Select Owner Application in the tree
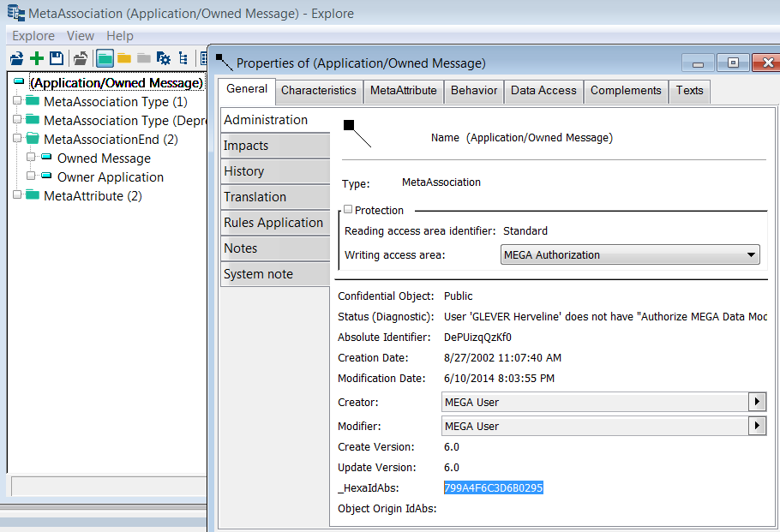 [x=110, y=177]
